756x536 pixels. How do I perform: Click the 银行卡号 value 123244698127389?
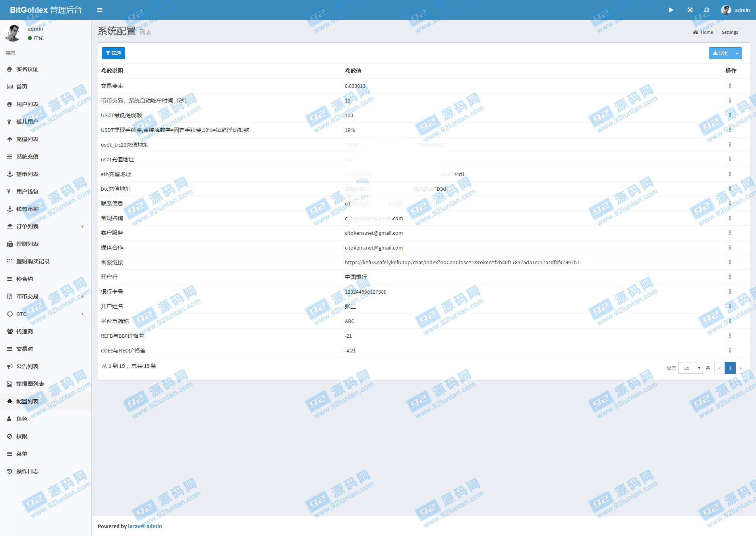coord(365,292)
